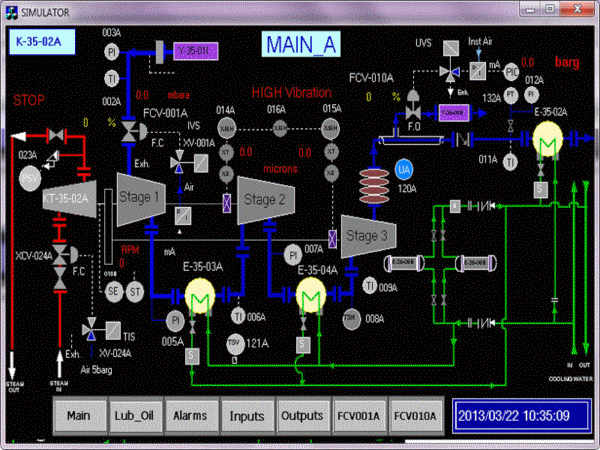Click the PI 003A pressure indicator

click(x=112, y=52)
